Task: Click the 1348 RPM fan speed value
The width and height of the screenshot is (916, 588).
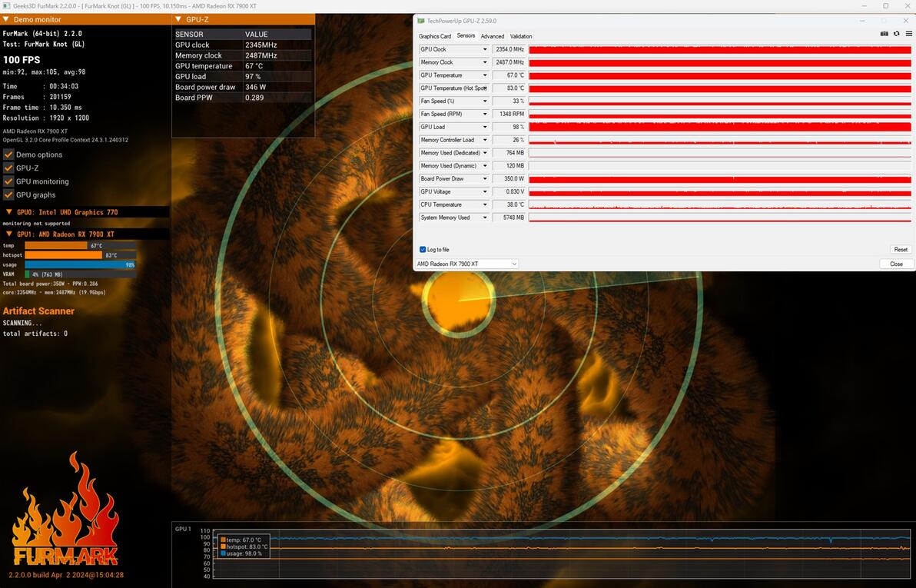Action: coord(509,114)
